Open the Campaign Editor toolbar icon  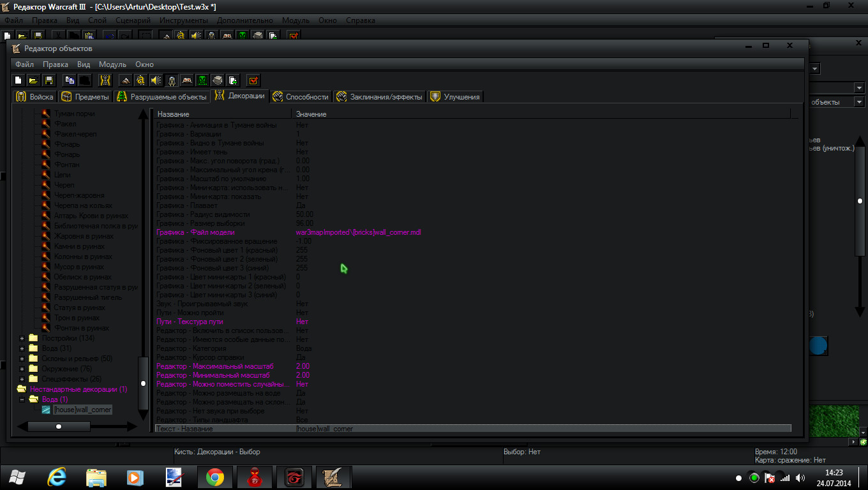pyautogui.click(x=186, y=80)
